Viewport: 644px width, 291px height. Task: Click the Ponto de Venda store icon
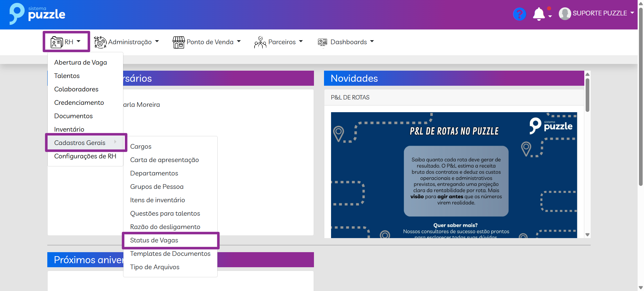click(x=178, y=42)
